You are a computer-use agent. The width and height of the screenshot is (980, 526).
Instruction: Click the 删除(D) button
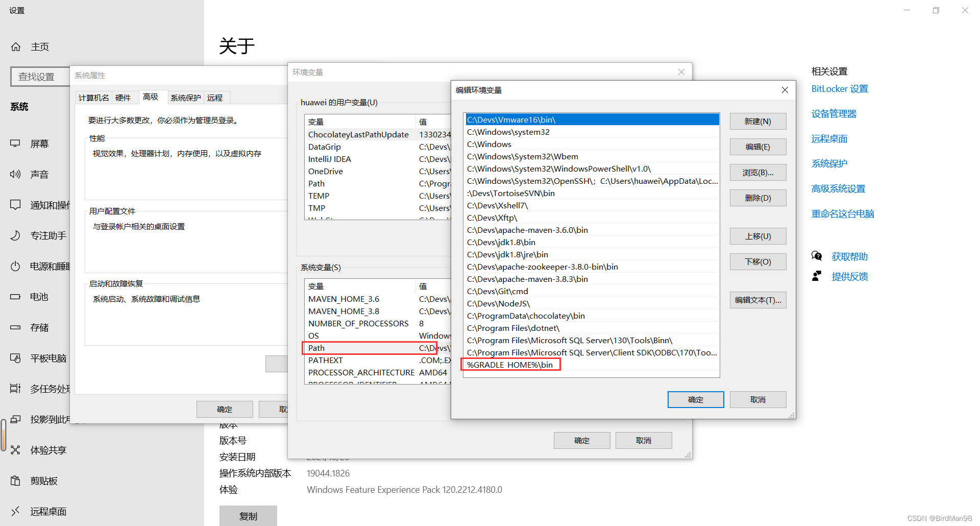pyautogui.click(x=758, y=198)
